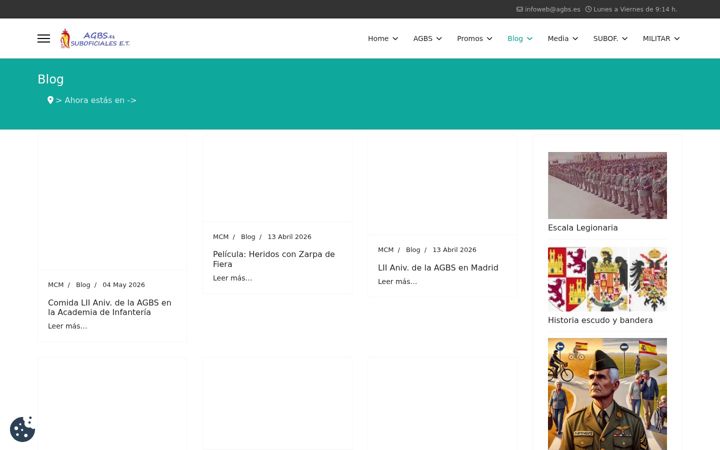Click the Historia escudo y bandera caption
The width and height of the screenshot is (720, 450).
[x=600, y=320]
